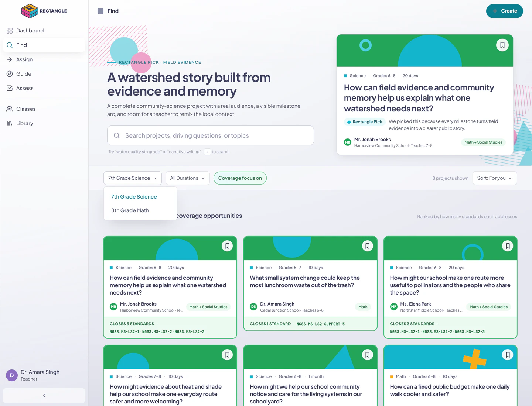Viewport: 532px width, 406px height.
Task: Click the Math + Social Studies tag on featured card
Action: (x=483, y=142)
